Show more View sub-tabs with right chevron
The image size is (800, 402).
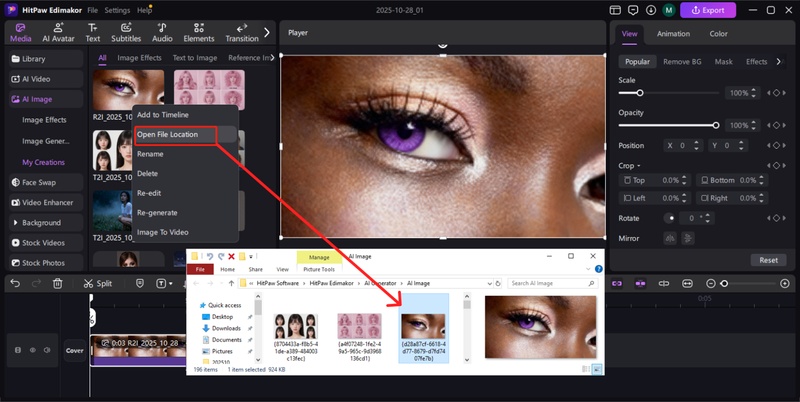[x=779, y=61]
